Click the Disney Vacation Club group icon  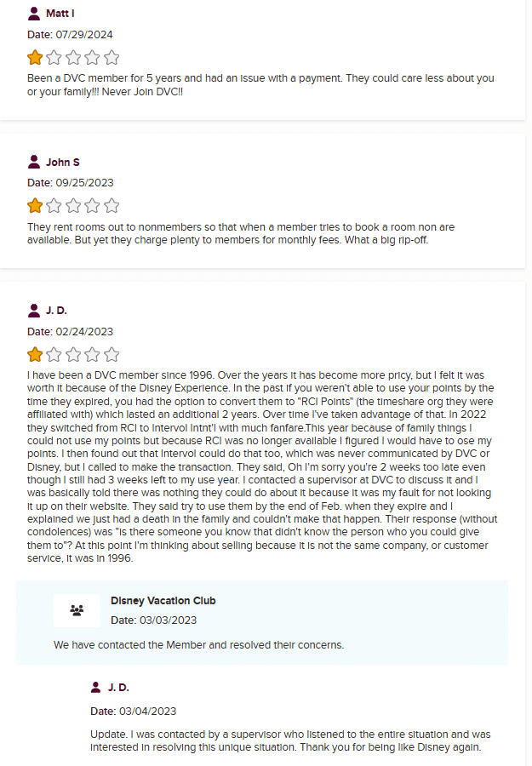(x=77, y=610)
